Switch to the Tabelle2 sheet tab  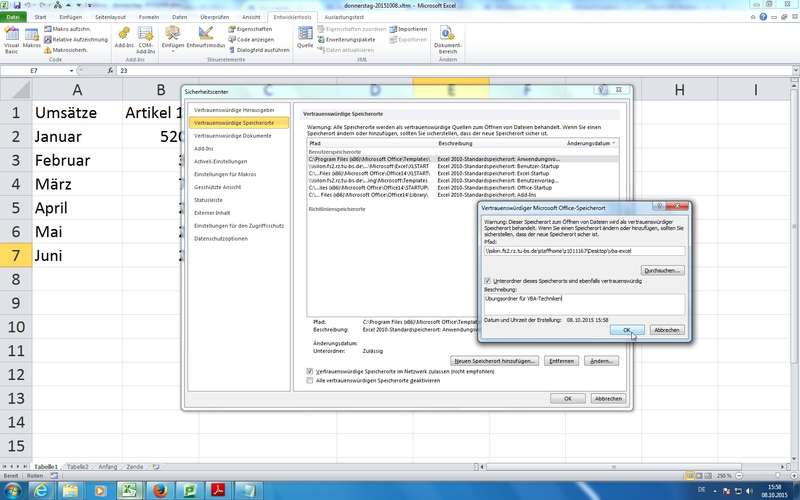point(78,467)
